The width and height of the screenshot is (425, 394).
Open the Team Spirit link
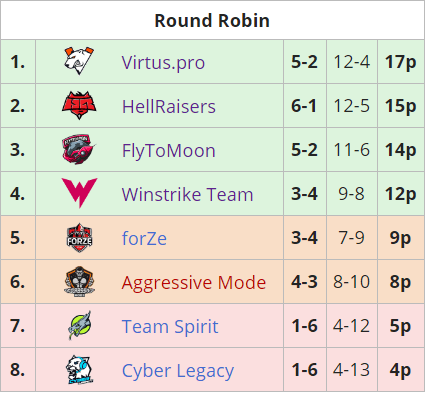tap(170, 326)
